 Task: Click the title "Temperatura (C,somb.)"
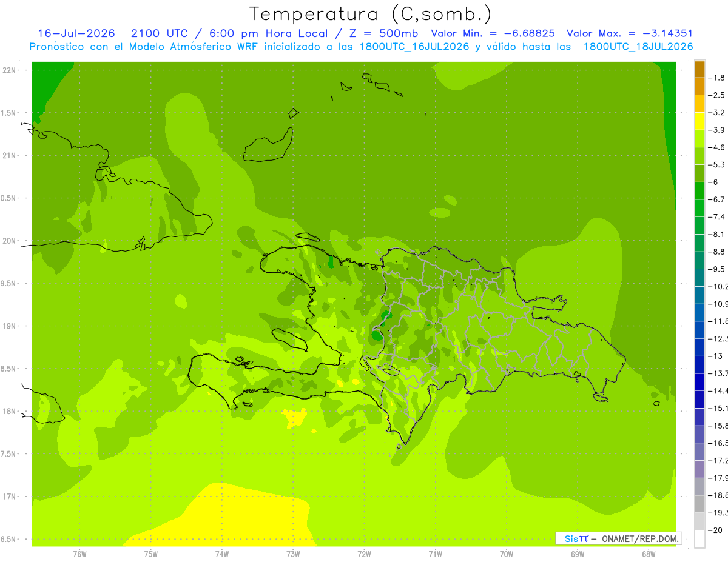(371, 14)
